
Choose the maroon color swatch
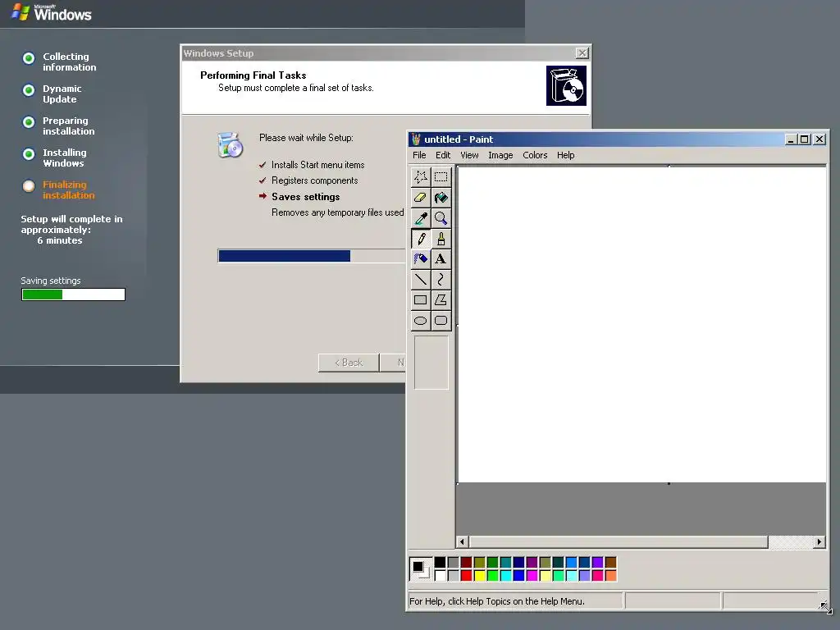coord(467,562)
